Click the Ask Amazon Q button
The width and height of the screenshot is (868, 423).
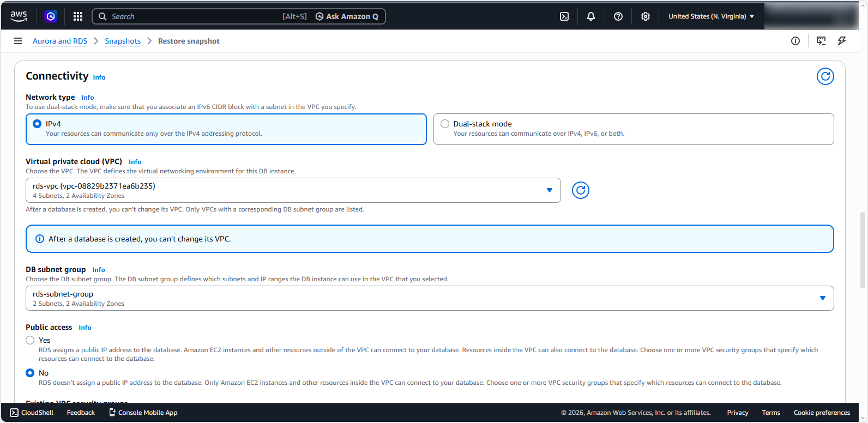[x=347, y=16]
